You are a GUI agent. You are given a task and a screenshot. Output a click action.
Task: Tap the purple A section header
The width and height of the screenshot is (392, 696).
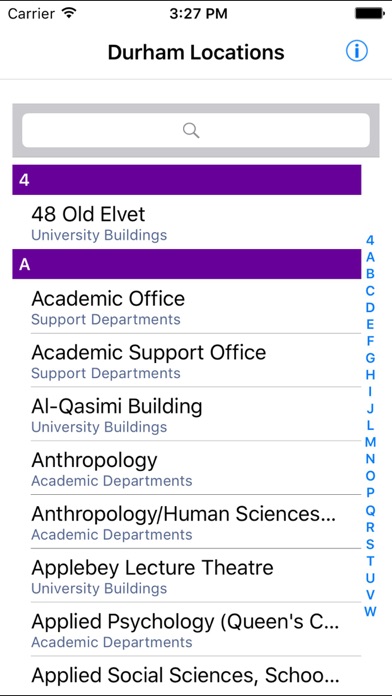click(x=187, y=264)
